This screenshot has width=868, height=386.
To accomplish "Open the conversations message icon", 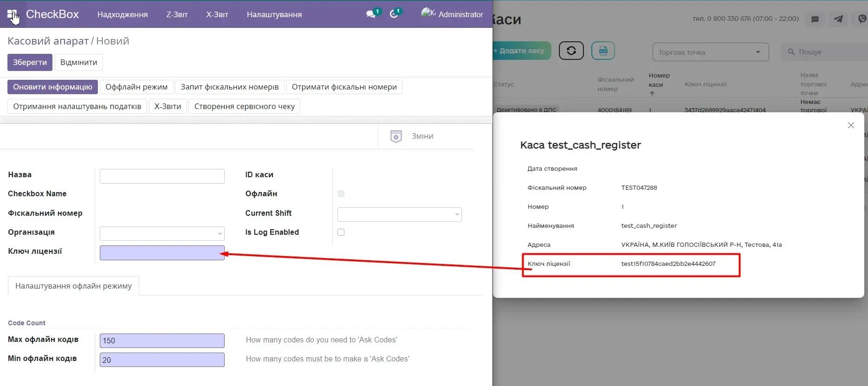I will point(371,14).
